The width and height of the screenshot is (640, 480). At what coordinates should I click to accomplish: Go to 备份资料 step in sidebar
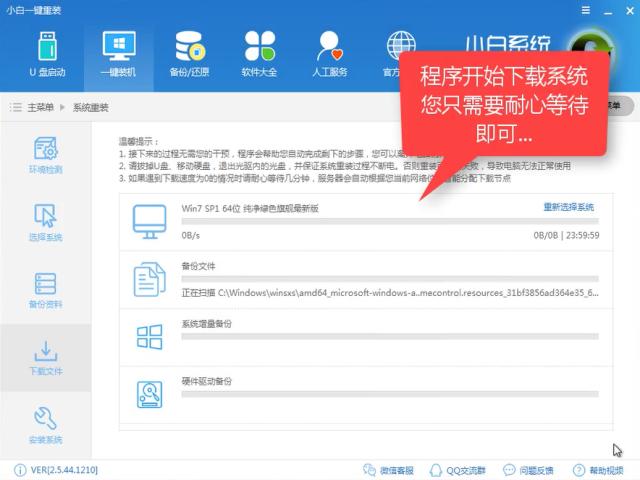[x=45, y=290]
